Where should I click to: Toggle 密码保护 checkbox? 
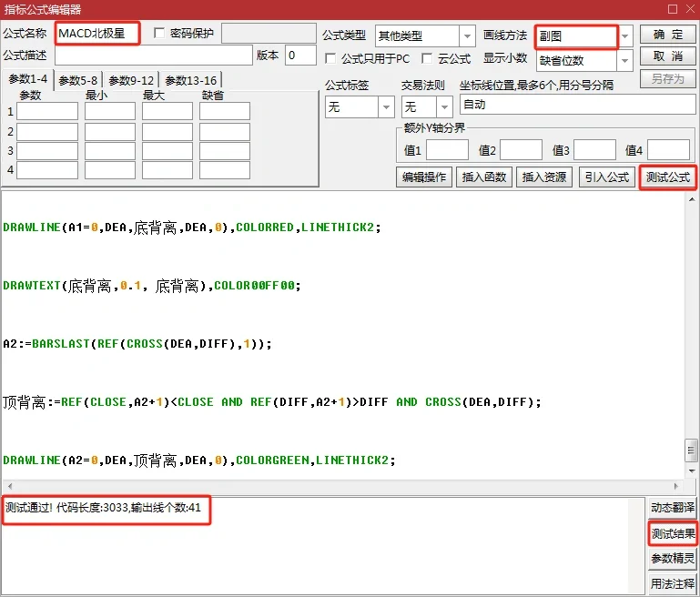(x=159, y=33)
